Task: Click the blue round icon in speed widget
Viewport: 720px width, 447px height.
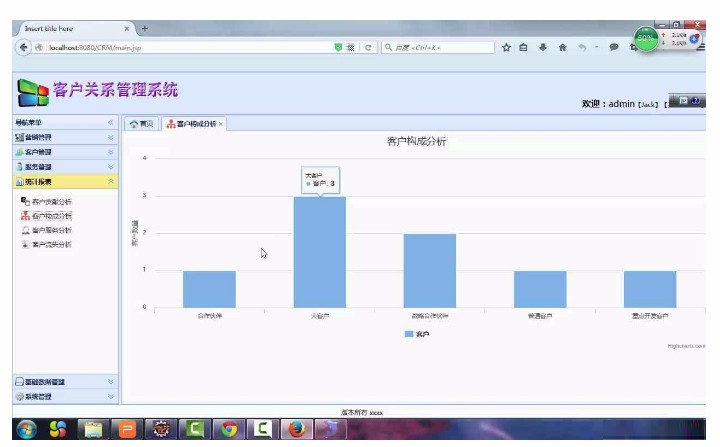Action: coord(694,39)
